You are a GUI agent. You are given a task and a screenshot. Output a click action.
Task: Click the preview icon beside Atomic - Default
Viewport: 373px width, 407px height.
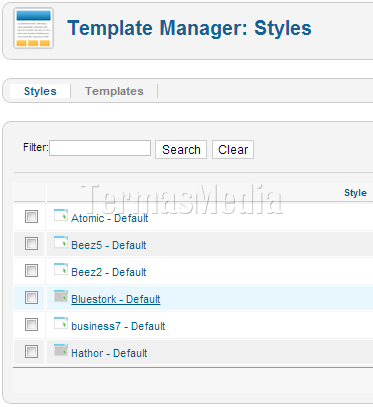click(61, 215)
